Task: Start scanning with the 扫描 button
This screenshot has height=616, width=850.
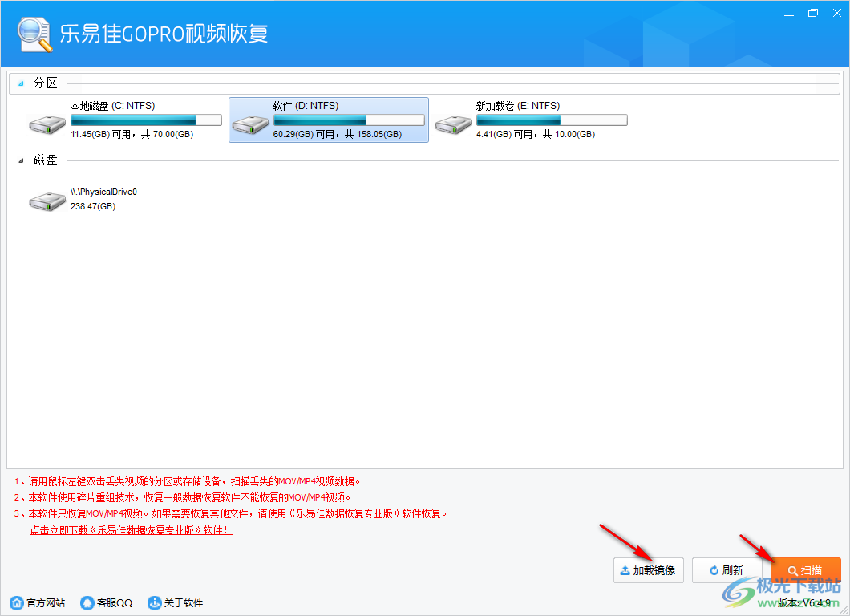Action: tap(806, 570)
